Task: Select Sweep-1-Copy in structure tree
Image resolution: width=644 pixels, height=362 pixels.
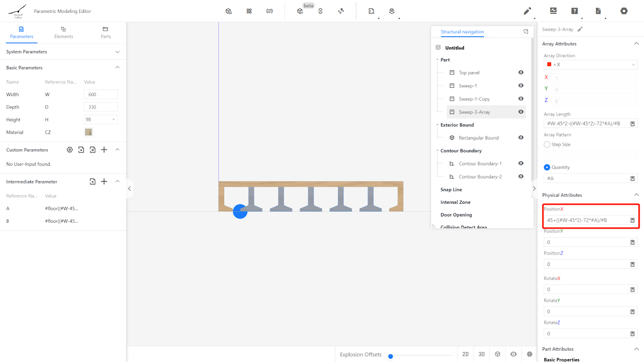Action: point(474,99)
